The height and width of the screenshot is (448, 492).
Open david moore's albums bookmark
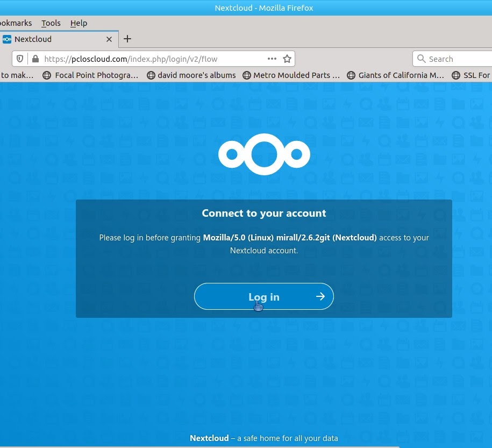click(x=191, y=75)
